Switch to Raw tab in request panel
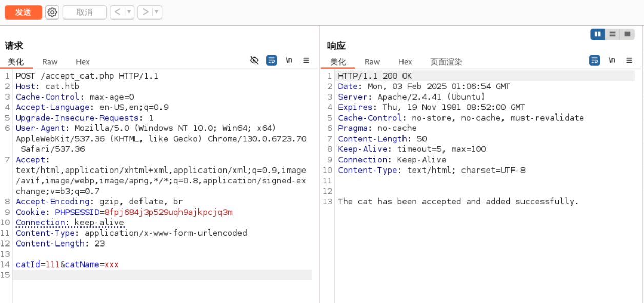 tap(50, 62)
